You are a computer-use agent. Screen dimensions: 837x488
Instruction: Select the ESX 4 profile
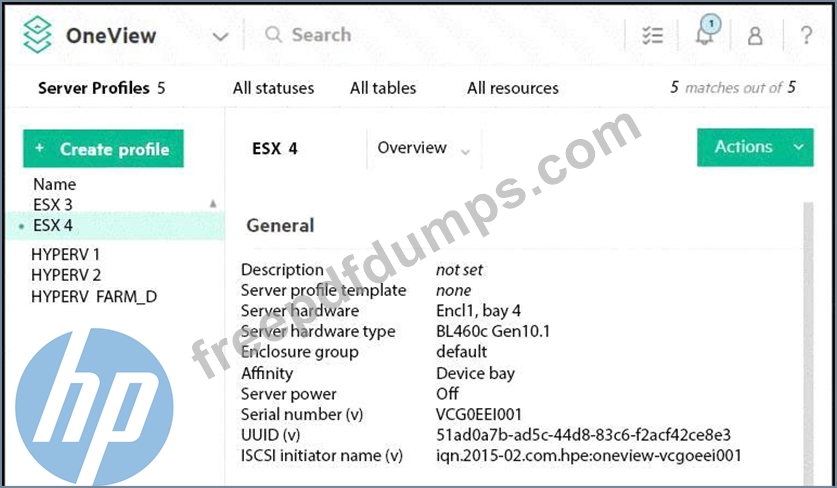click(x=115, y=225)
